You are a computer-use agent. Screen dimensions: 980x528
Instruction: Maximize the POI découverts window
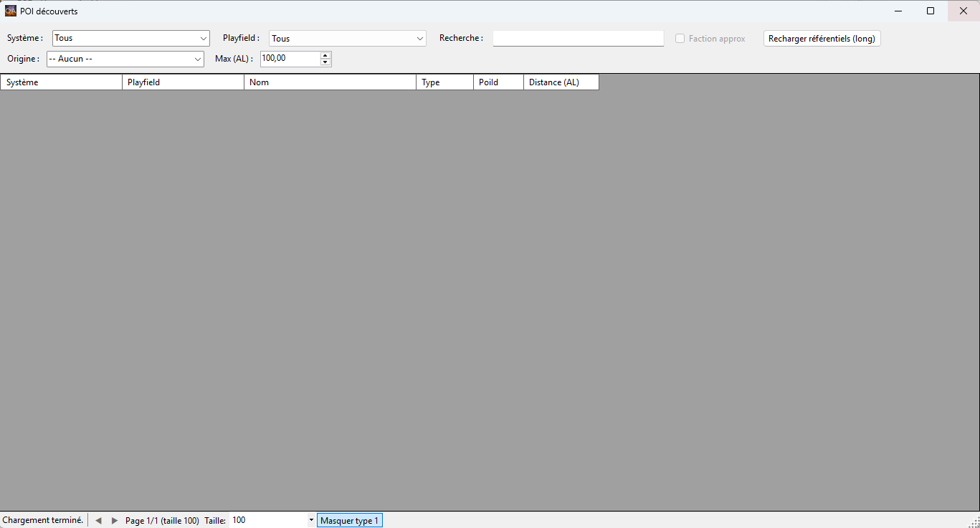(931, 11)
